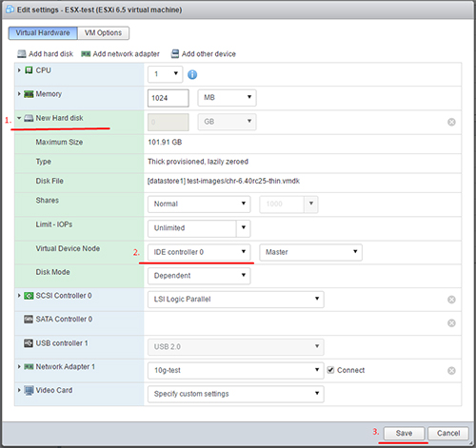
Task: Open the disk size GB unit dropdown
Action: (227, 122)
